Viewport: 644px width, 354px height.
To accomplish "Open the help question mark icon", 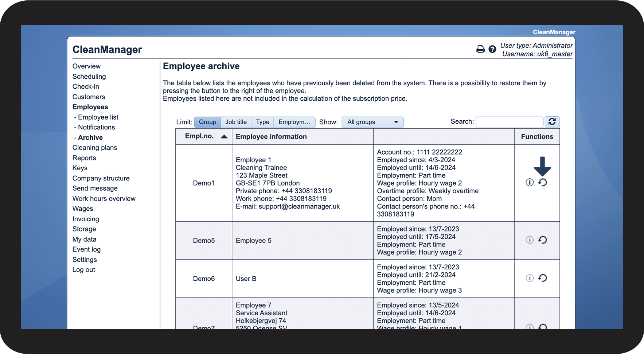I will pos(492,49).
